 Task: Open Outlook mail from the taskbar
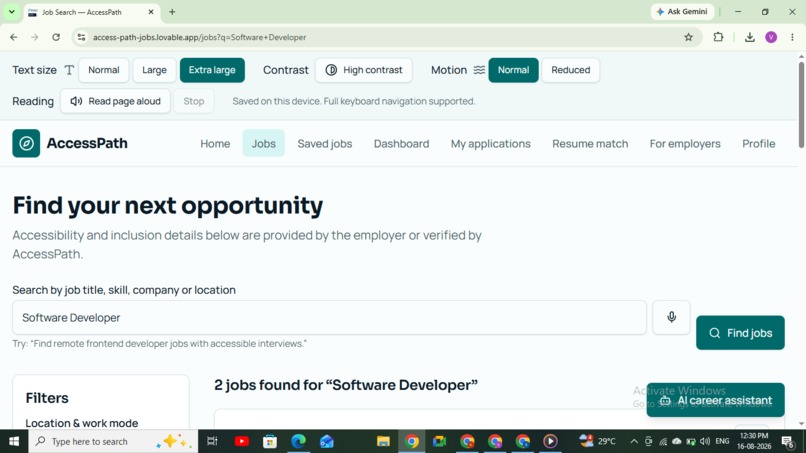point(326,441)
